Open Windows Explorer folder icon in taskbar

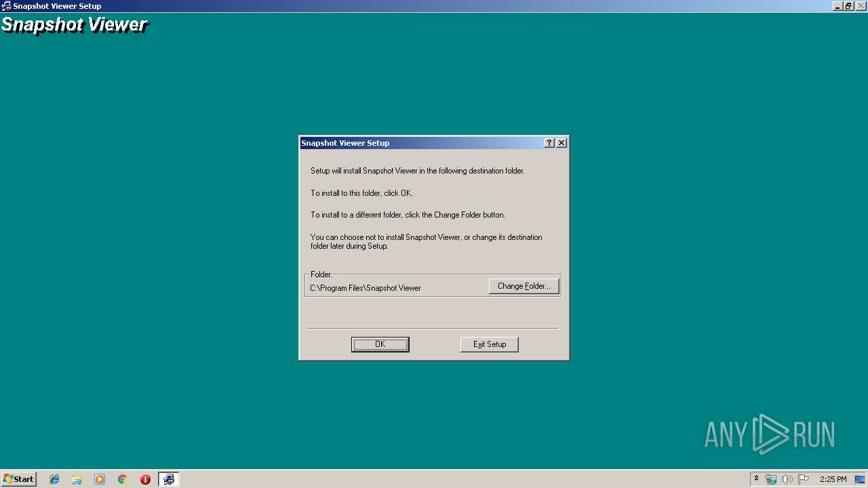(77, 479)
